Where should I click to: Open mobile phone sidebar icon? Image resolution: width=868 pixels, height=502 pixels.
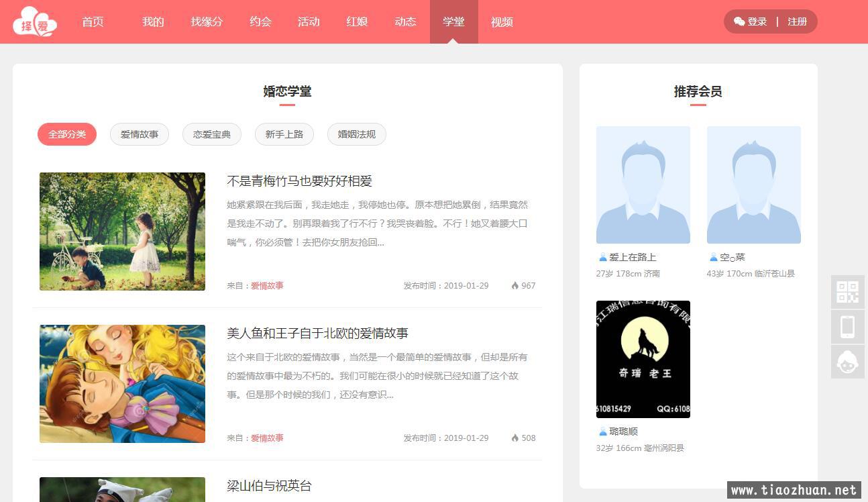(x=848, y=327)
